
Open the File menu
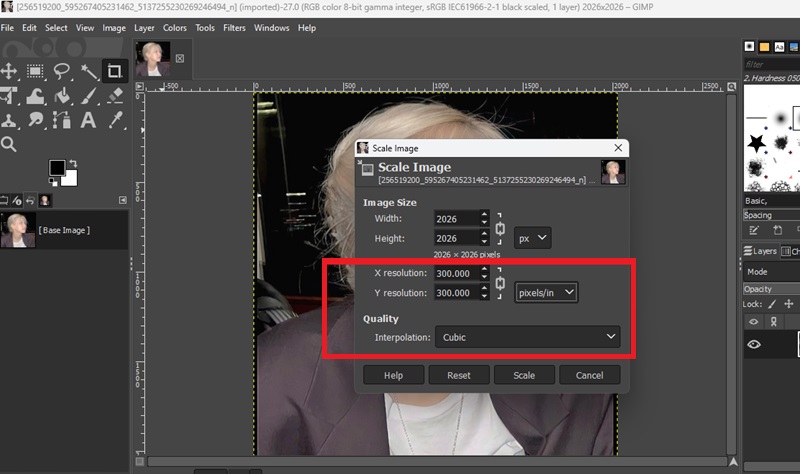(7, 28)
